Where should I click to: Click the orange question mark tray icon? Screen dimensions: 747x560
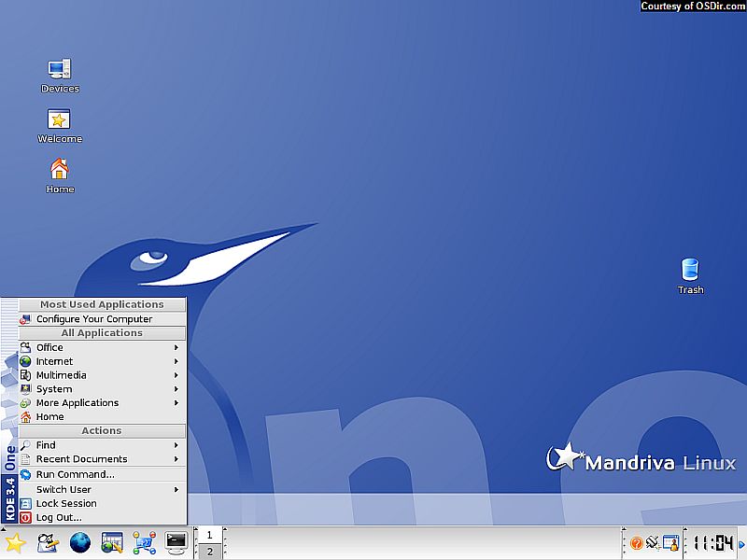point(636,543)
